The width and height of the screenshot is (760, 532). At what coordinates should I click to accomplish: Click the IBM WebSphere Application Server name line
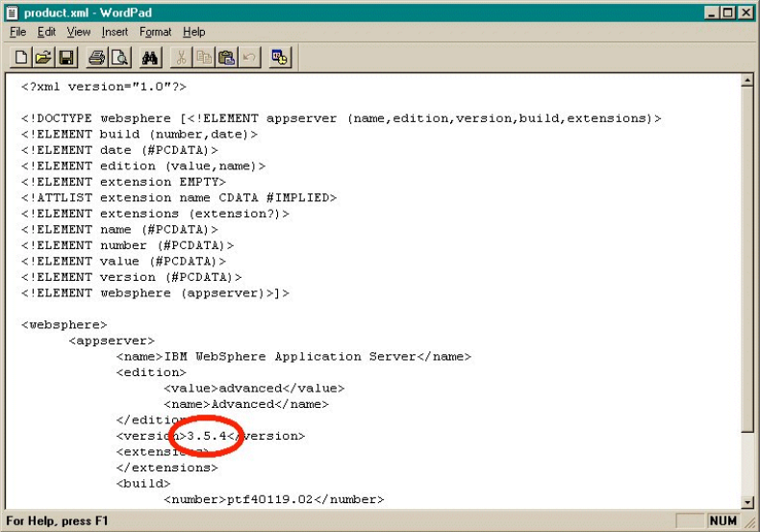click(x=293, y=357)
